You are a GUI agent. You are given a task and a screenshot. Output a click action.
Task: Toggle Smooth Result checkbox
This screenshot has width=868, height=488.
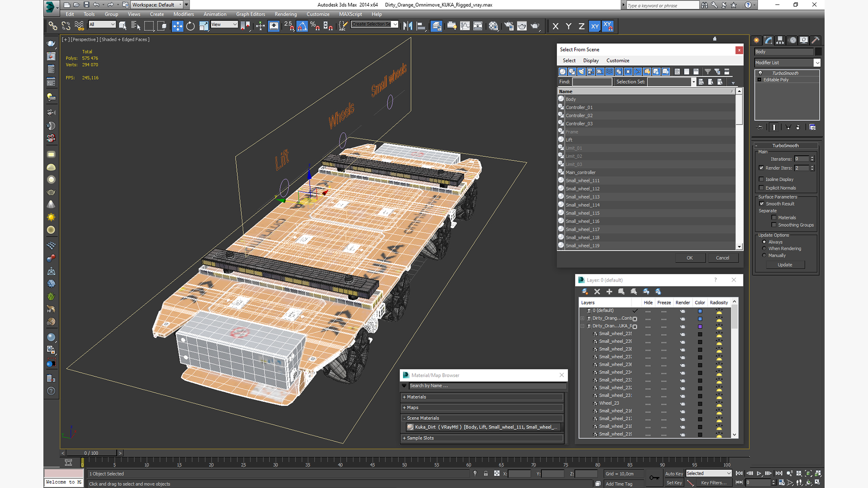pyautogui.click(x=762, y=204)
